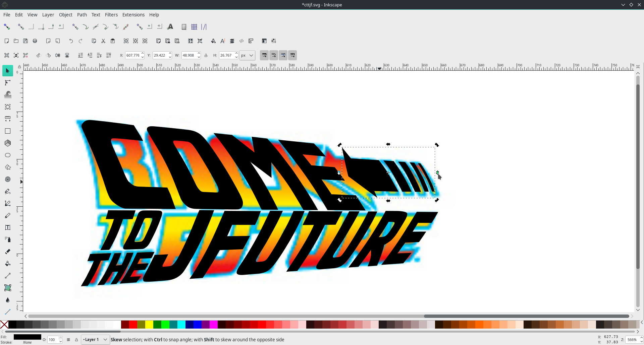Image resolution: width=644 pixels, height=345 pixels.
Task: Open the Layer menu
Action: [48, 15]
